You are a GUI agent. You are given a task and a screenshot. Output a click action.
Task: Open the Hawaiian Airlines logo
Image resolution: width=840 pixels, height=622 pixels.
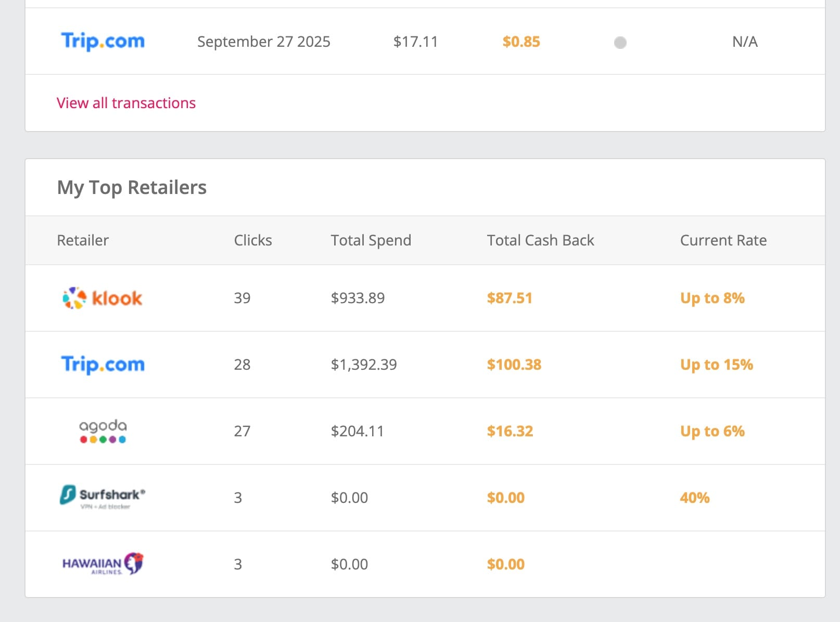tap(103, 564)
